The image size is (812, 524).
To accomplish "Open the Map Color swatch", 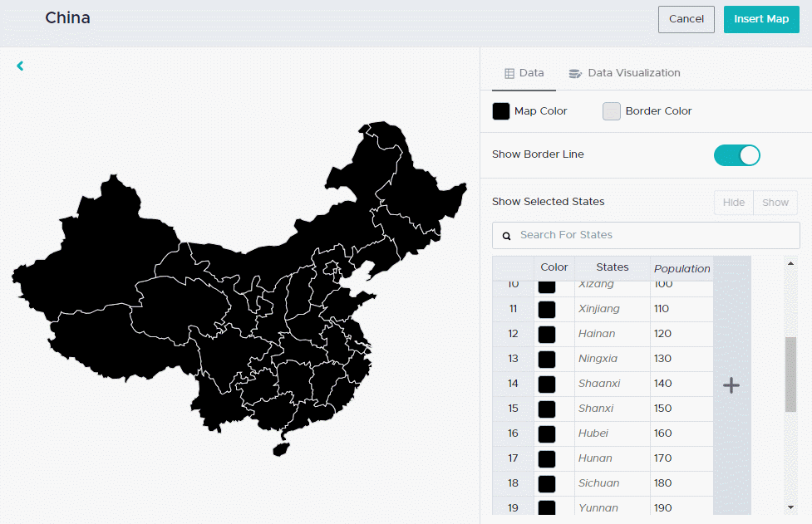I will pyautogui.click(x=501, y=111).
